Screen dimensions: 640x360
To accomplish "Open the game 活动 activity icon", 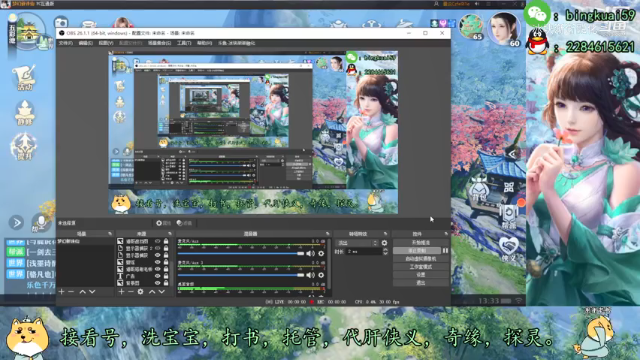I will [24, 77].
